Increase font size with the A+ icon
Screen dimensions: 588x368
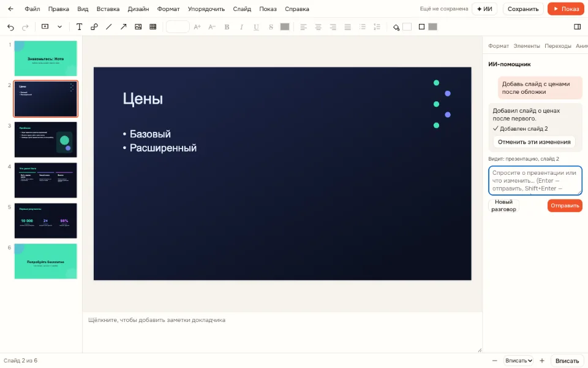coord(197,26)
